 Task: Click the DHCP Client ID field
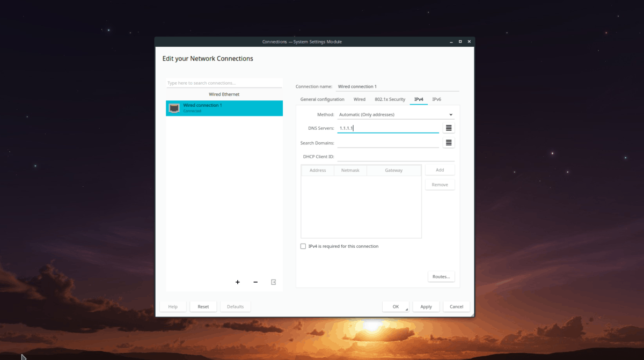click(396, 157)
